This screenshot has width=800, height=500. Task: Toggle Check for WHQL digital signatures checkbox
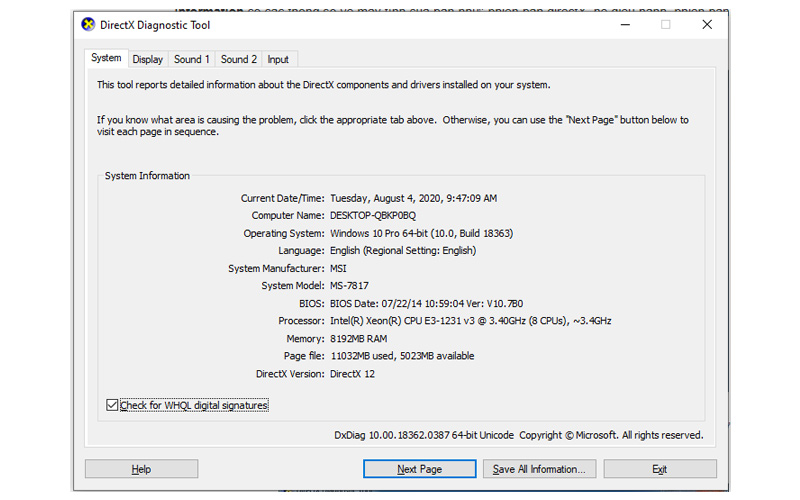coord(112,405)
